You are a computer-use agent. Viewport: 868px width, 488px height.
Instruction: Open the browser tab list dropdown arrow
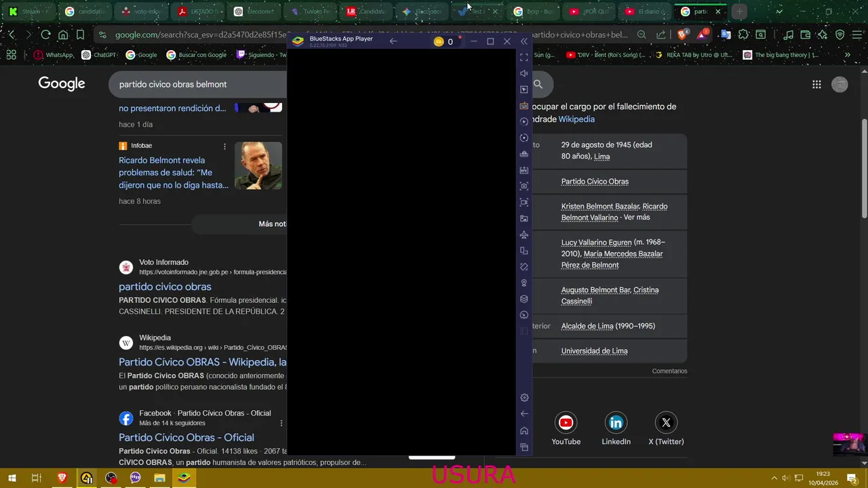tap(778, 12)
